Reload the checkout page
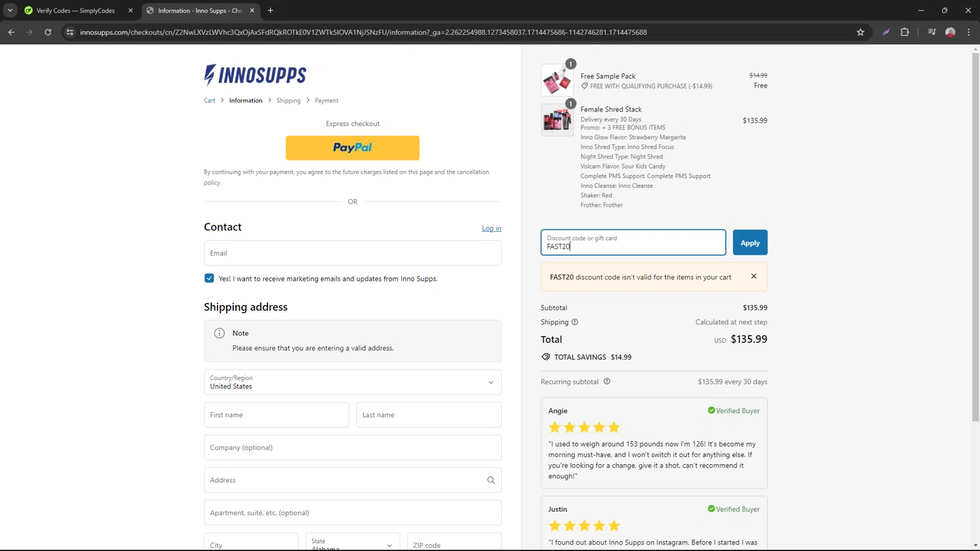The width and height of the screenshot is (980, 551). pyautogui.click(x=48, y=32)
